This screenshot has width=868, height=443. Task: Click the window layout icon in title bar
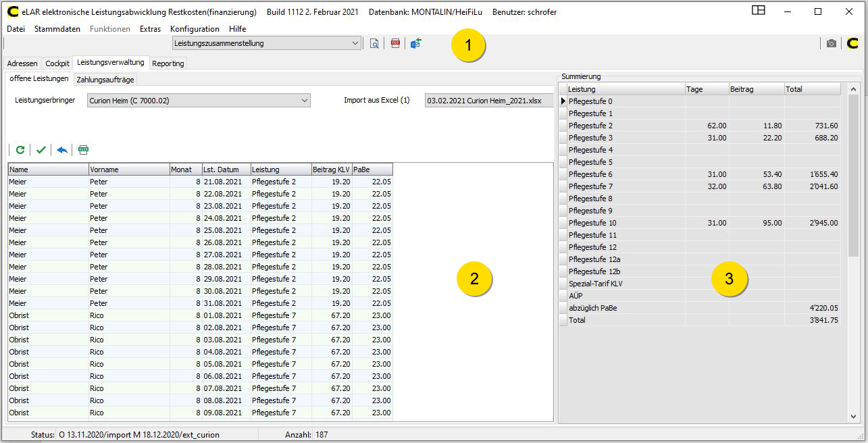(759, 11)
